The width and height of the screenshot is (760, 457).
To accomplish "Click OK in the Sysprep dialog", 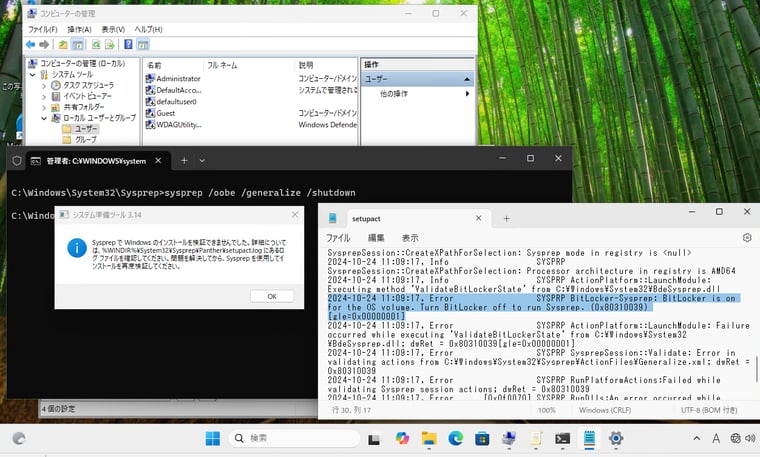I will tap(272, 296).
